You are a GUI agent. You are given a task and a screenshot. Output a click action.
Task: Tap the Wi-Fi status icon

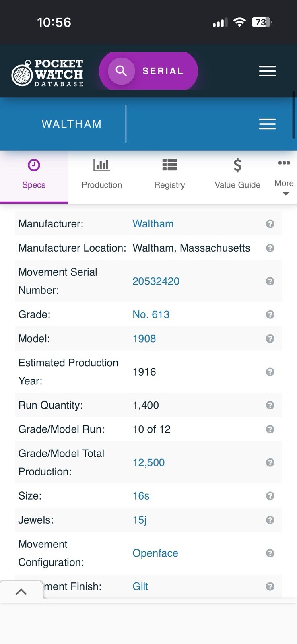[x=239, y=22]
